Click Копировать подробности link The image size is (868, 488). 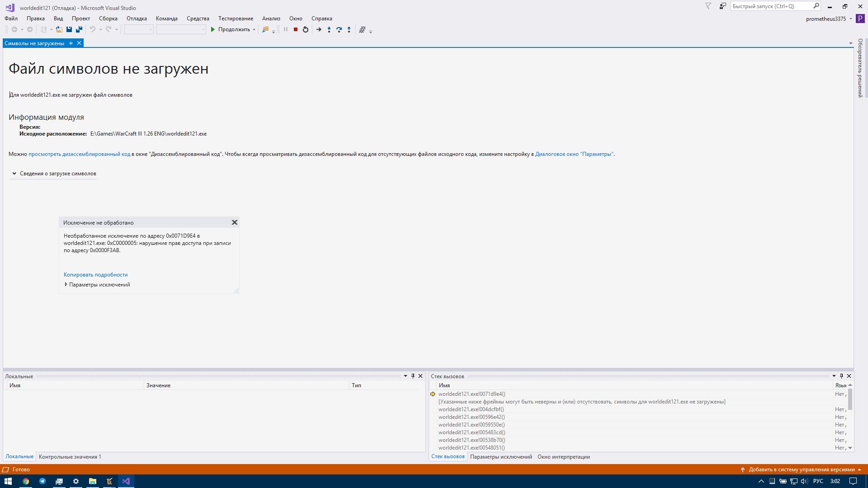[x=96, y=275]
